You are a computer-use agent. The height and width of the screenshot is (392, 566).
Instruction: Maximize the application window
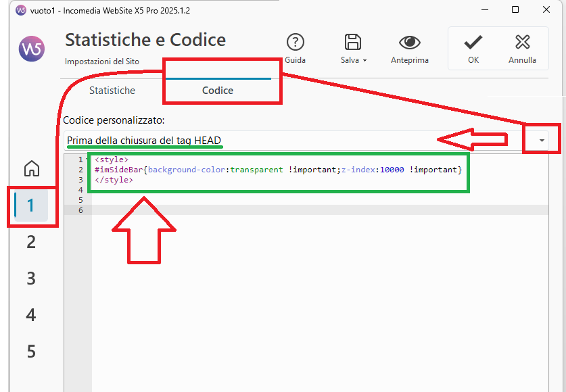[515, 10]
